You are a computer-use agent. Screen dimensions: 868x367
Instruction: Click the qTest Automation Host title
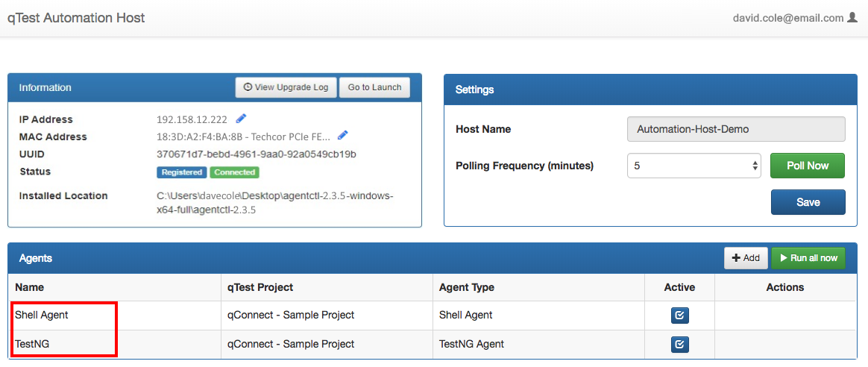coord(76,18)
